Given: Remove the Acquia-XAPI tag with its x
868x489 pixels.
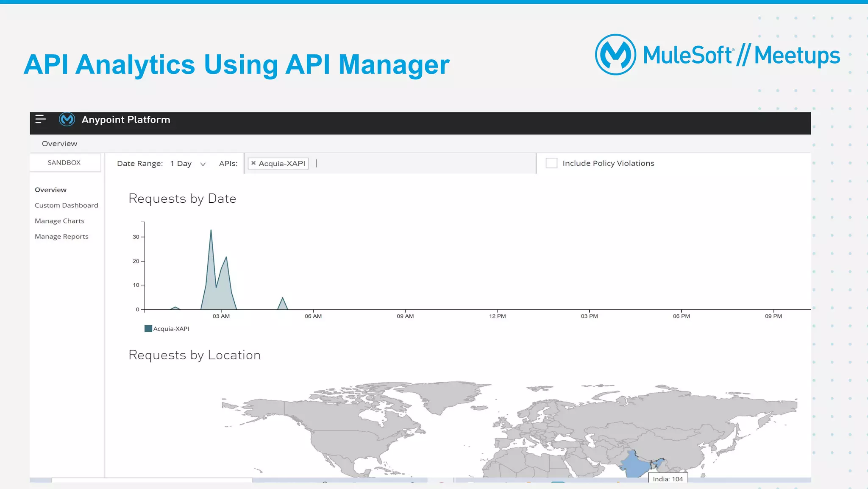Looking at the screenshot, I should tap(253, 163).
